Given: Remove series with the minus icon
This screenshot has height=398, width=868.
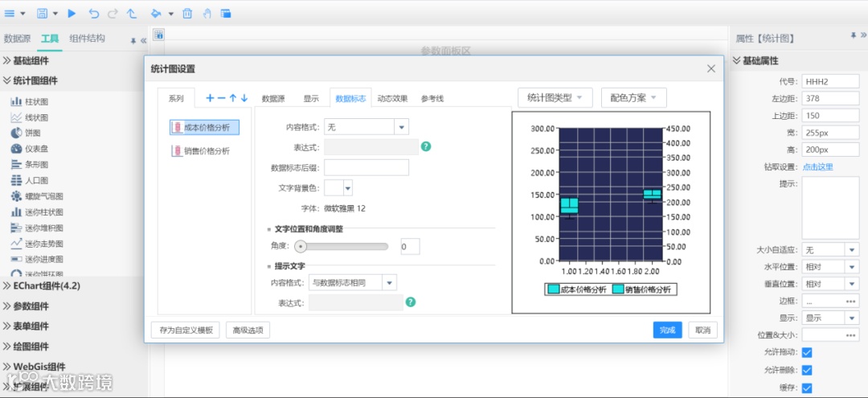Looking at the screenshot, I should tap(222, 99).
